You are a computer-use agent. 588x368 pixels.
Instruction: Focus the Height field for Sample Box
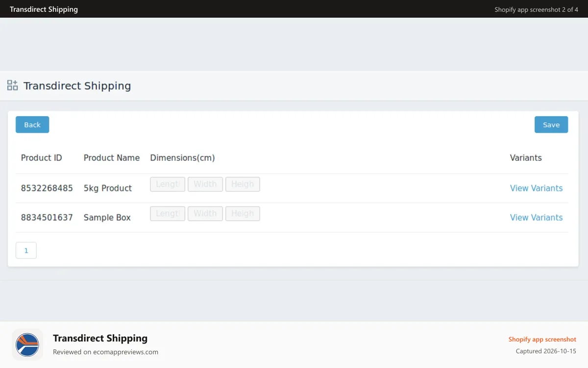point(243,213)
